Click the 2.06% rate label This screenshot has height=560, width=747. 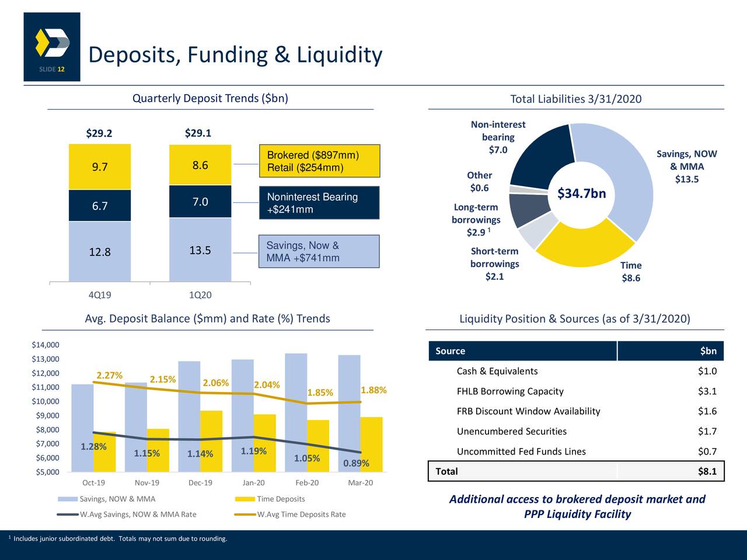(x=215, y=383)
